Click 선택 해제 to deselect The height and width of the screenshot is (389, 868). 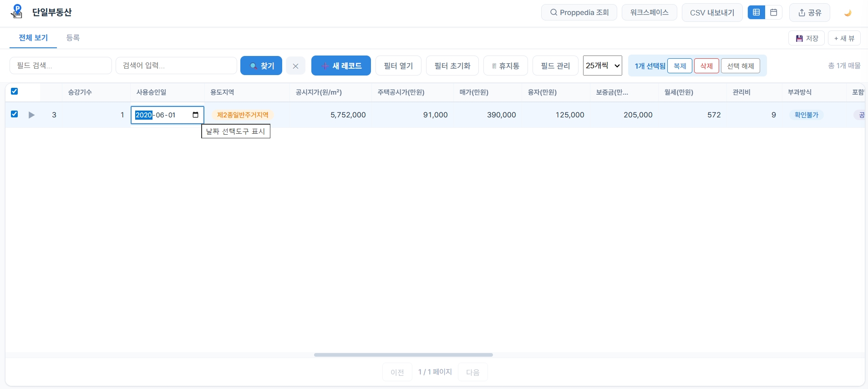[x=741, y=66]
